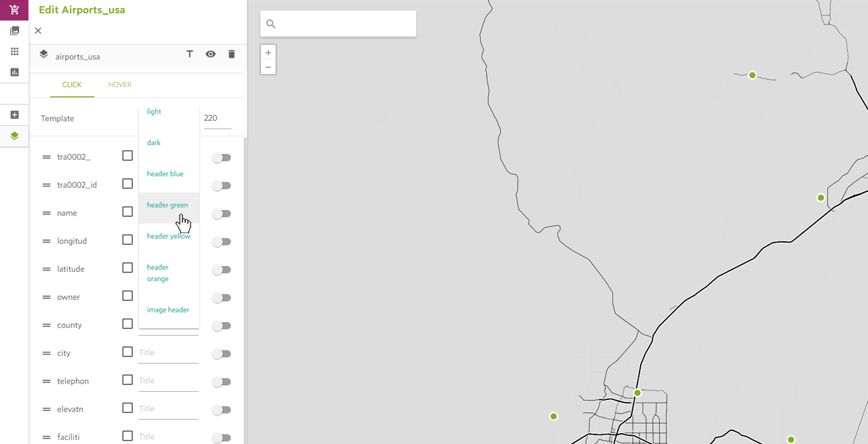868x444 pixels.
Task: Check the telephon field checkbox
Action: [127, 380]
